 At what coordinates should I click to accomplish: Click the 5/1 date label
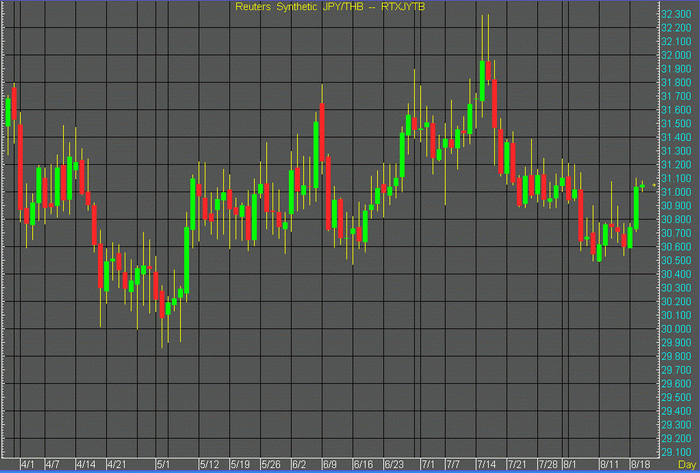(x=163, y=465)
